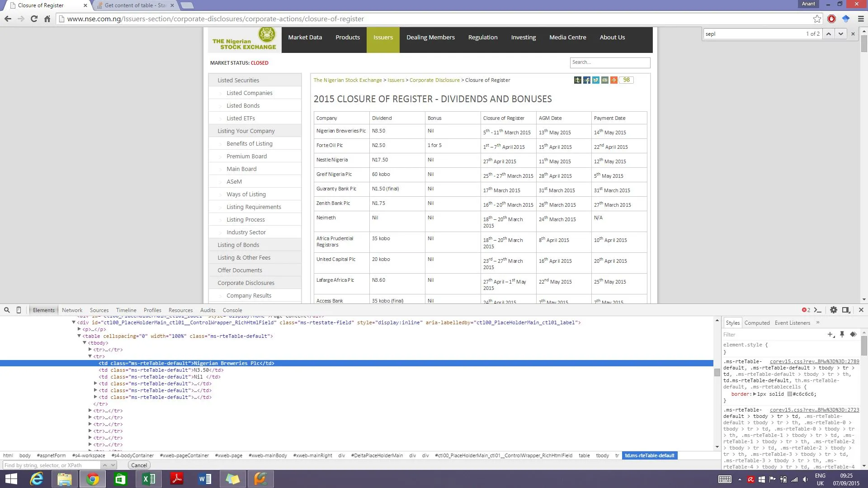Reload the current page
868x488 pixels.
34,19
